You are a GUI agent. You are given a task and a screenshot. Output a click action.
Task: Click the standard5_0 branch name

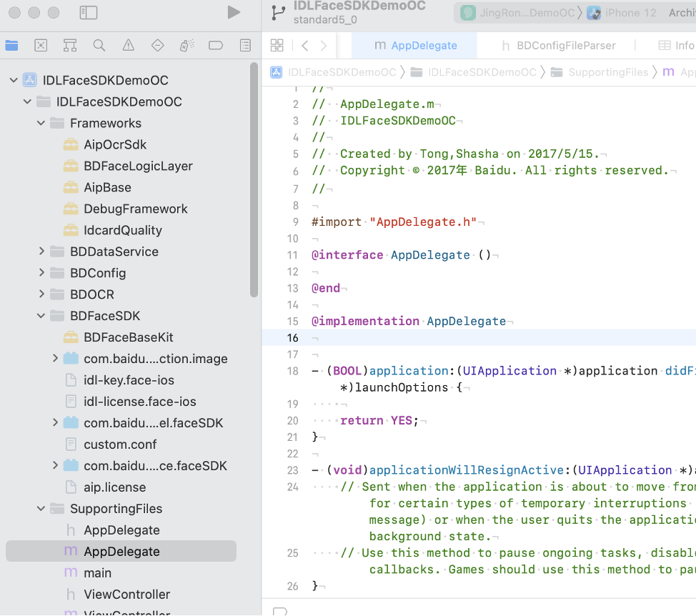325,20
